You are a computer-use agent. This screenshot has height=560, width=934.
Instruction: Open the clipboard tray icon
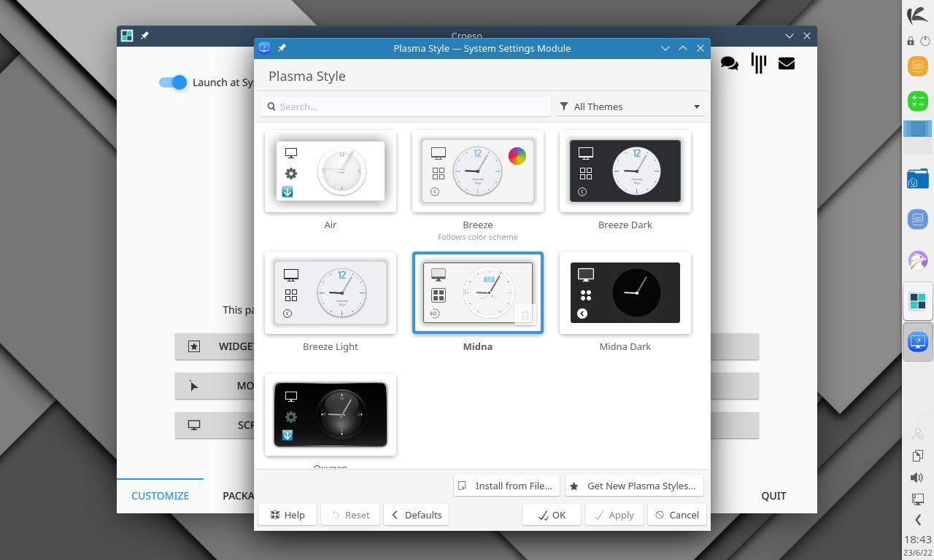918,456
